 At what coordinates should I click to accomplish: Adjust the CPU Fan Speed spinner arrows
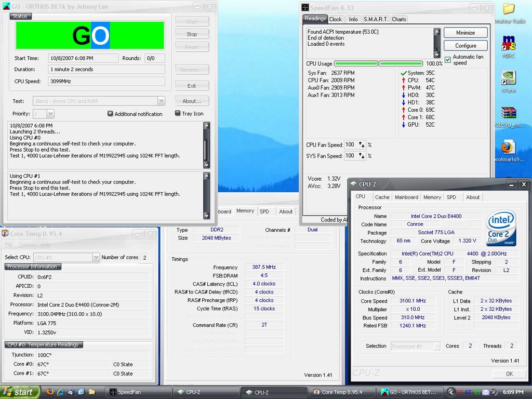tap(362, 145)
